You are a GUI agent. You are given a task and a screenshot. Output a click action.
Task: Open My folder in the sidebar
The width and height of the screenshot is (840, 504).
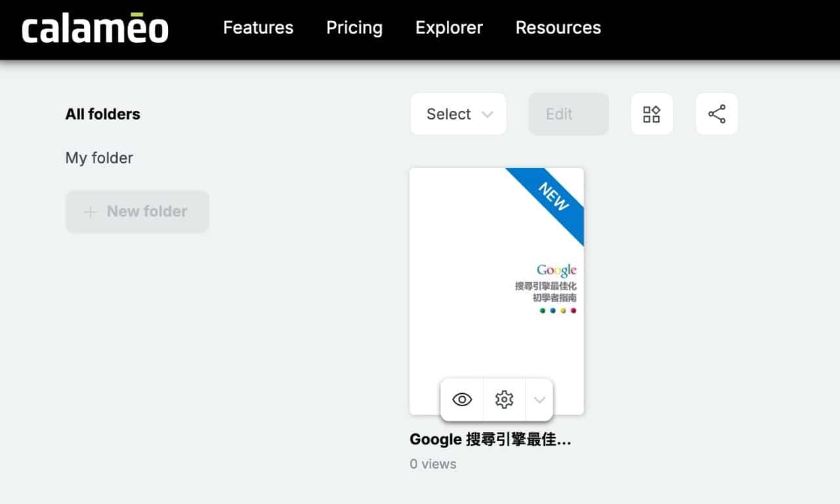coord(99,158)
